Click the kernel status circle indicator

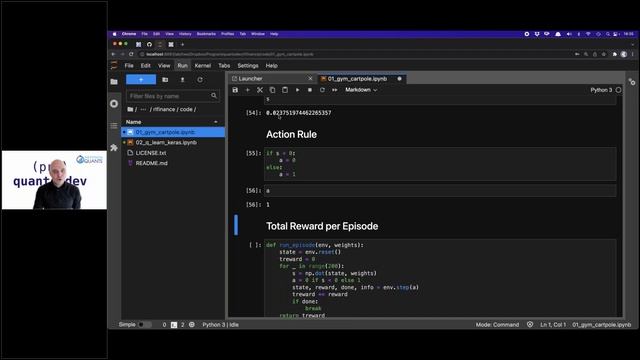pos(618,90)
